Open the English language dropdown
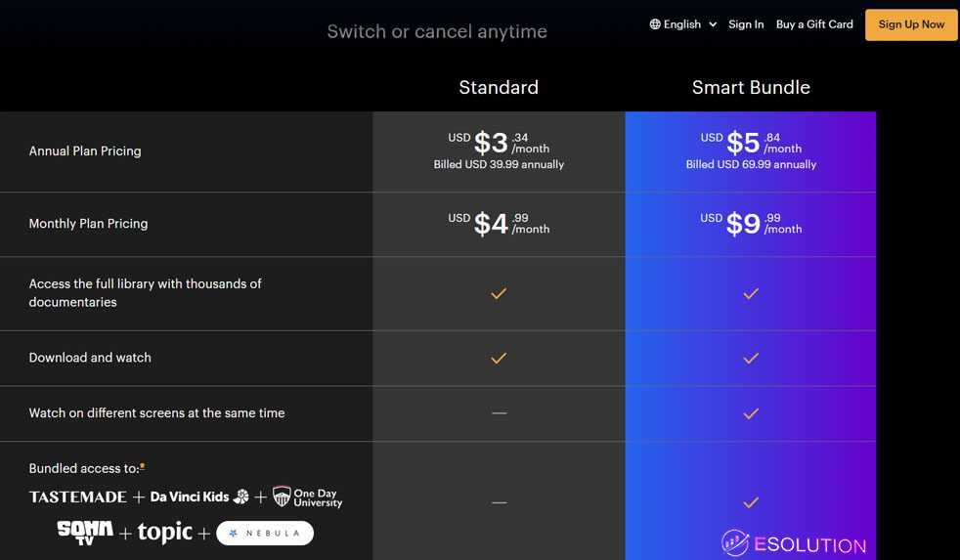 coord(682,24)
